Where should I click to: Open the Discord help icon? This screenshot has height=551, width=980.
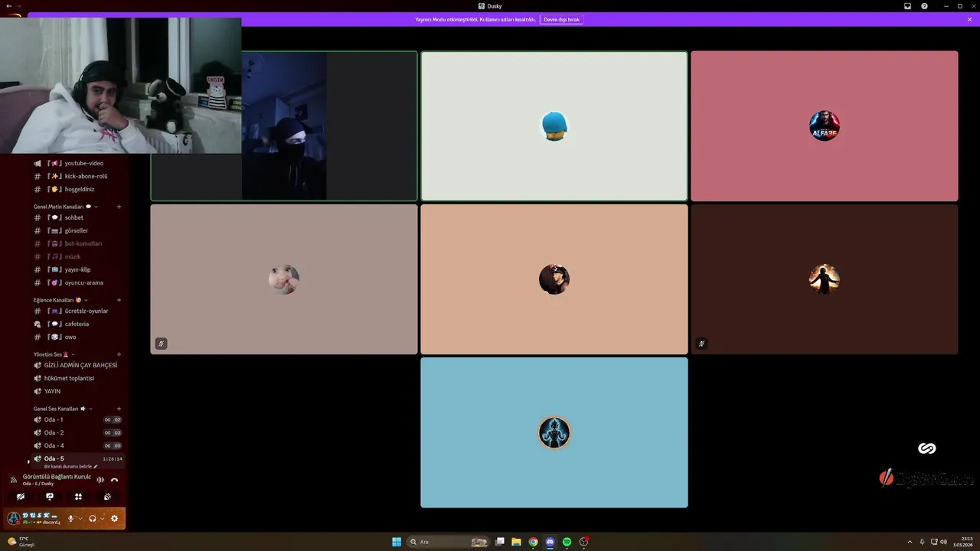click(x=924, y=6)
